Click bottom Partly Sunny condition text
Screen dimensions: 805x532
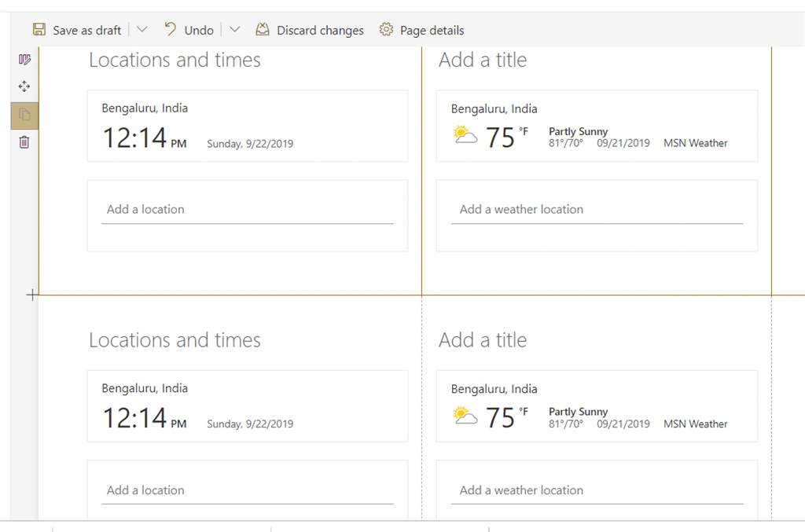pyautogui.click(x=578, y=412)
